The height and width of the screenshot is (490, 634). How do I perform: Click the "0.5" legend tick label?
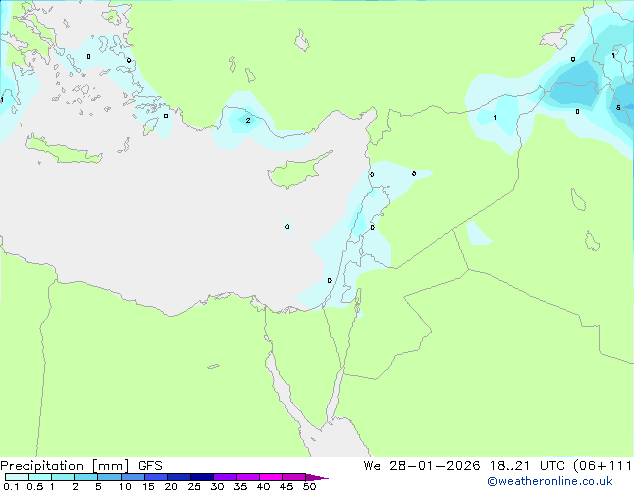click(x=35, y=486)
